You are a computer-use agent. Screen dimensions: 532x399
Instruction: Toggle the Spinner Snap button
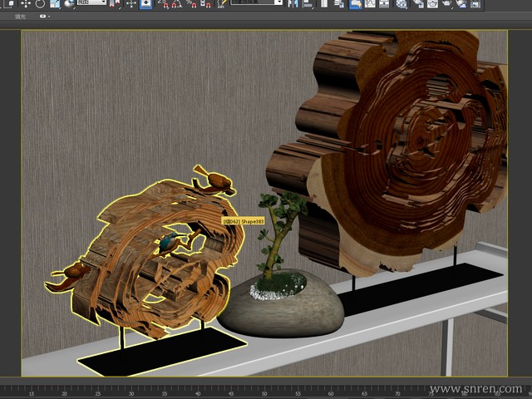(205, 3)
